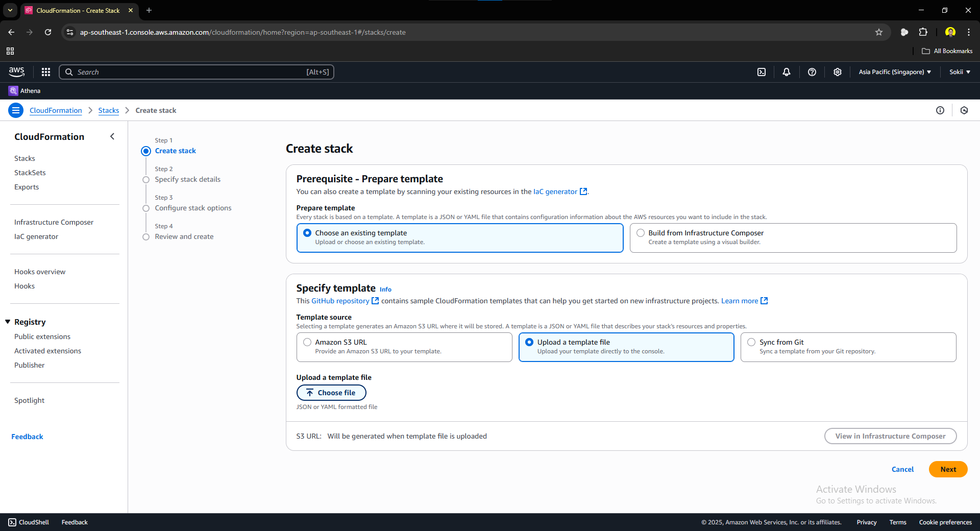Viewport: 980px width, 531px height.
Task: Toggle the CloudFormation hamburger navigation menu
Action: [x=16, y=110]
